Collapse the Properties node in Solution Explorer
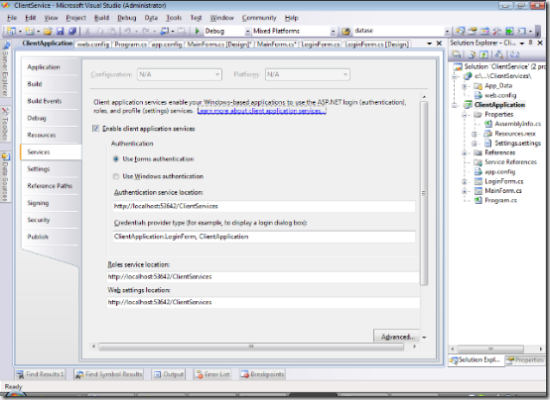 [x=464, y=114]
